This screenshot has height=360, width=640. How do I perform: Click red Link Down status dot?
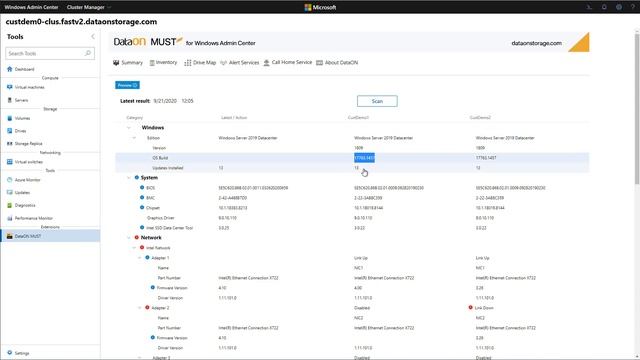pos(471,307)
